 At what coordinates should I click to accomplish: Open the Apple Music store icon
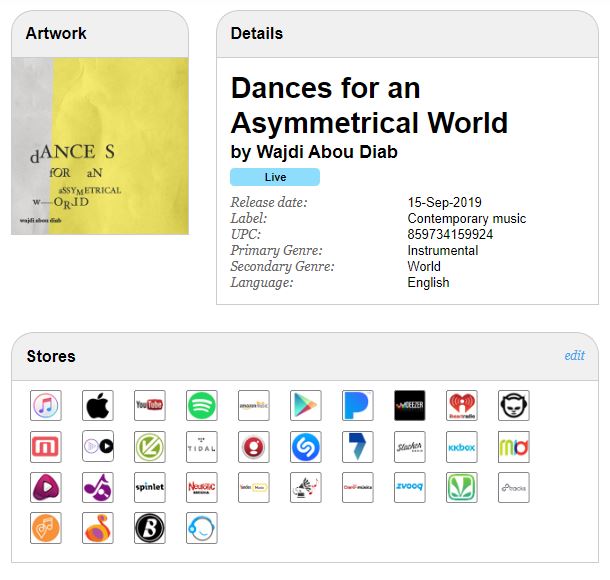[x=98, y=405]
